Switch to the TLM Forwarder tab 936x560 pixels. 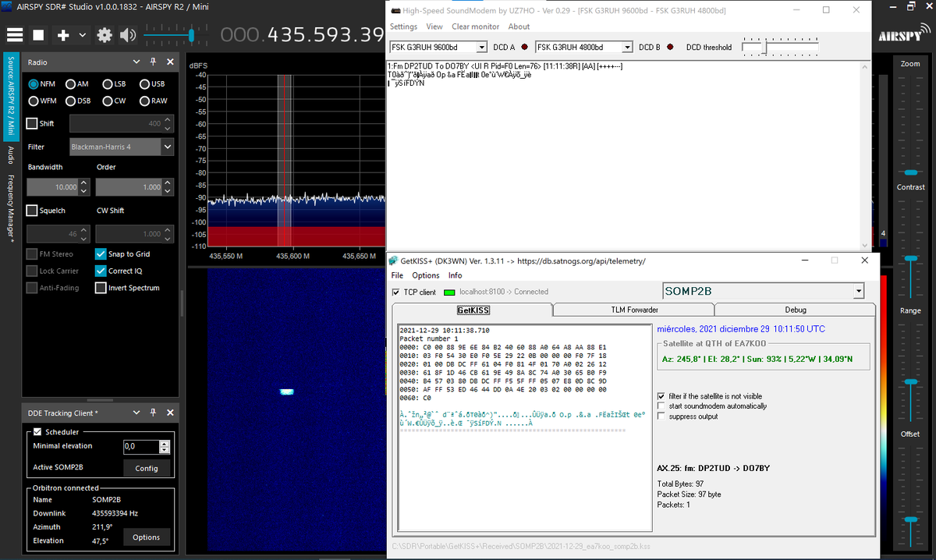click(x=634, y=310)
